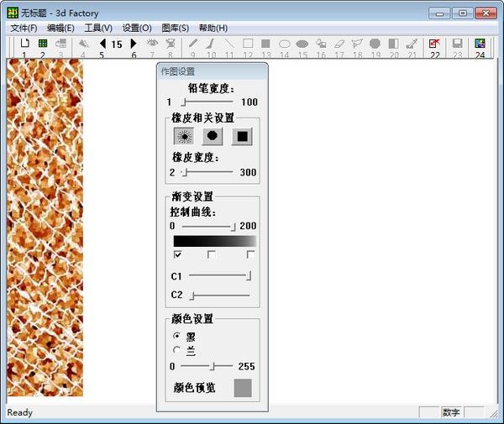The height and width of the screenshot is (424, 504).
Task: Open the 工具(V) menu
Action: click(98, 29)
